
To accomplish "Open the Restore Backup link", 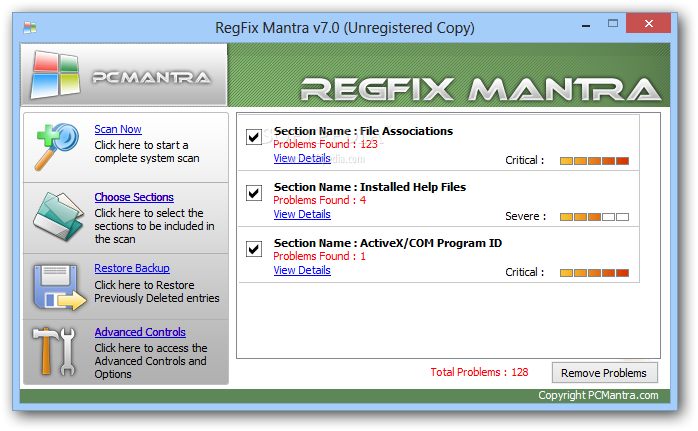I will pos(132,268).
